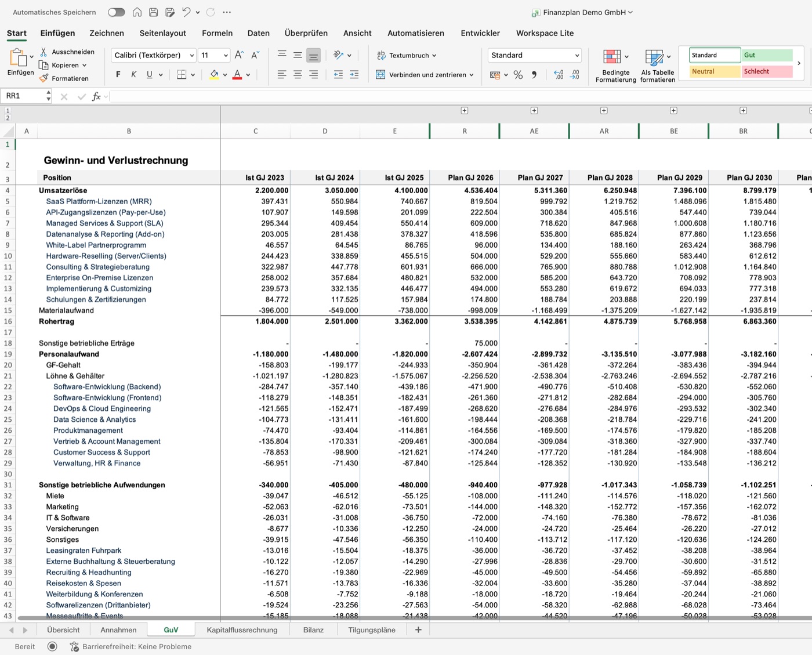The height and width of the screenshot is (655, 812).
Task: Switch to the Daten ribbon tab
Action: [259, 33]
